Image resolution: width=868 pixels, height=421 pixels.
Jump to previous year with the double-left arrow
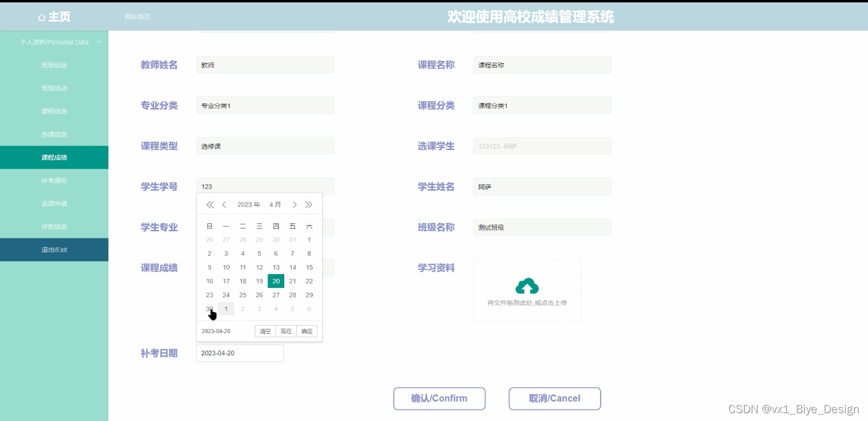click(x=210, y=204)
